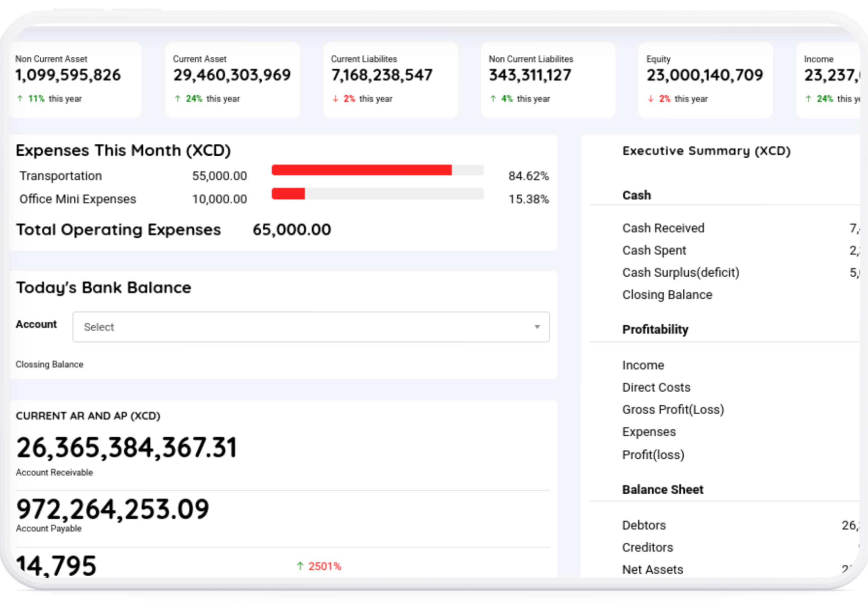Click the Account Payable amount
This screenshot has width=868, height=615.
[x=113, y=509]
